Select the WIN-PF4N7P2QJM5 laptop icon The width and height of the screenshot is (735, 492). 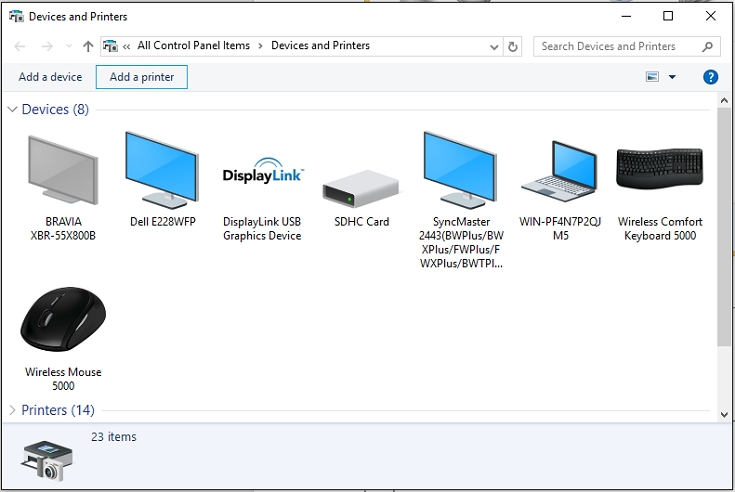pyautogui.click(x=560, y=171)
